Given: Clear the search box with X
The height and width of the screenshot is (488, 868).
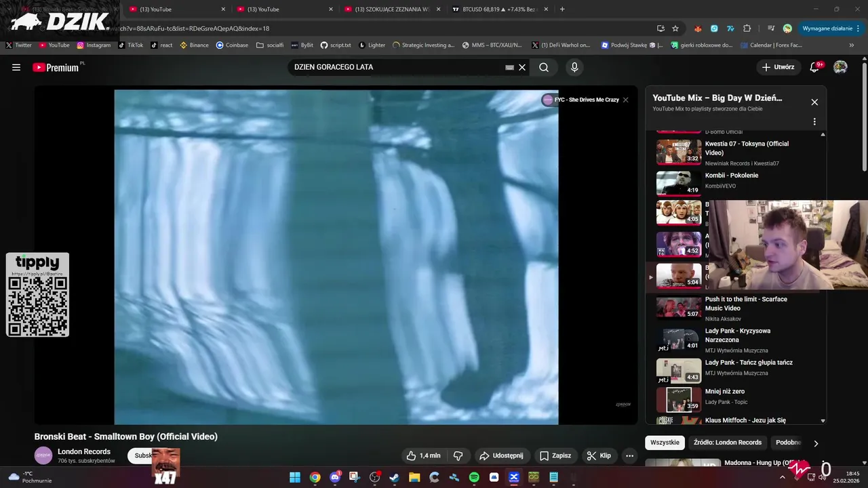Looking at the screenshot, I should pyautogui.click(x=522, y=67).
